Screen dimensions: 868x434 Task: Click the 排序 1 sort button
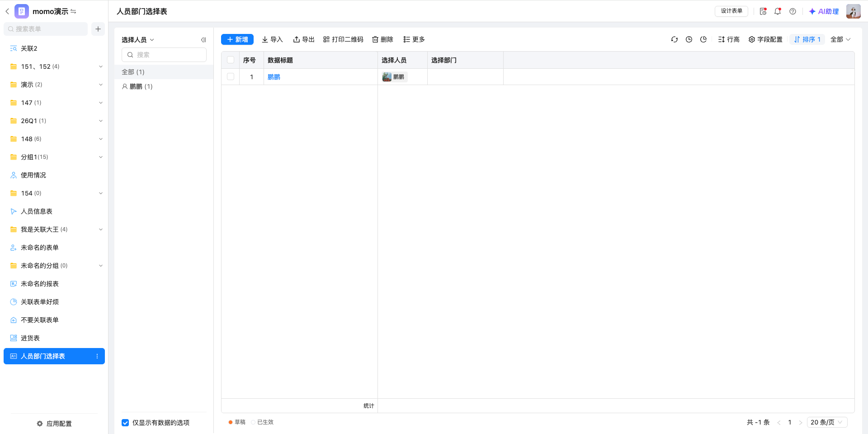pos(807,39)
